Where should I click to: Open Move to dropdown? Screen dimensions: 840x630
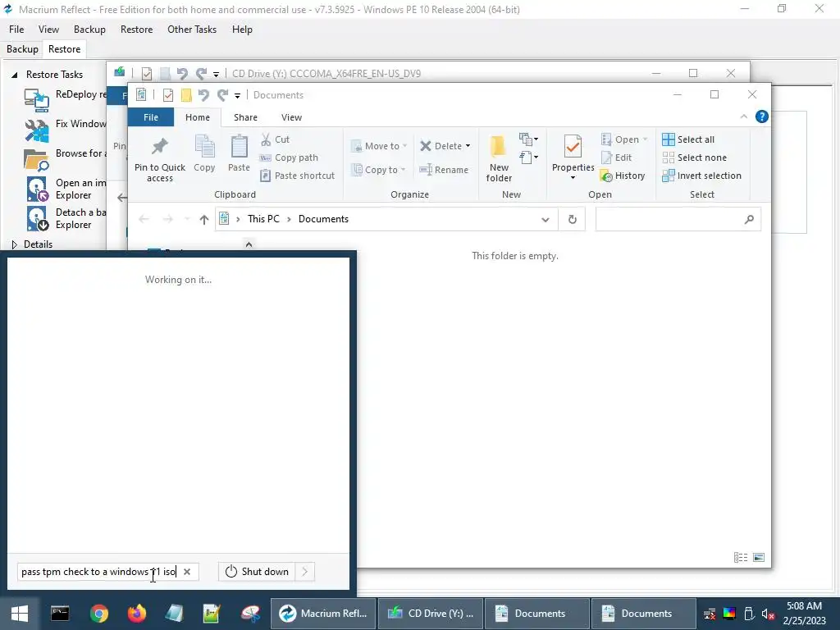(379, 146)
